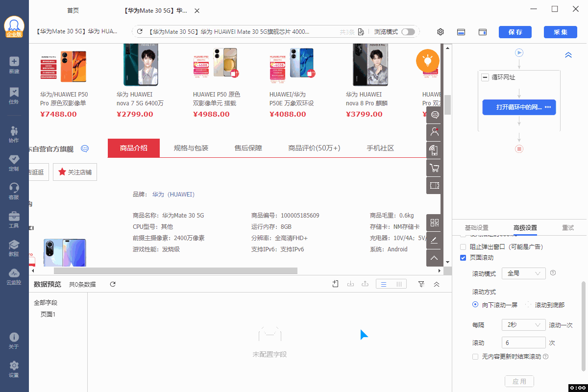Click the QR code icon in the page sidebar

click(435, 223)
